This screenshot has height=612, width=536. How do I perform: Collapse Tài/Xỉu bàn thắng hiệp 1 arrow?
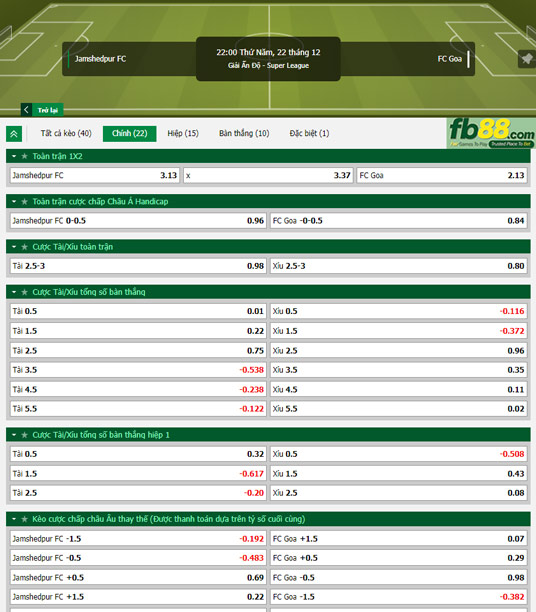(14, 435)
